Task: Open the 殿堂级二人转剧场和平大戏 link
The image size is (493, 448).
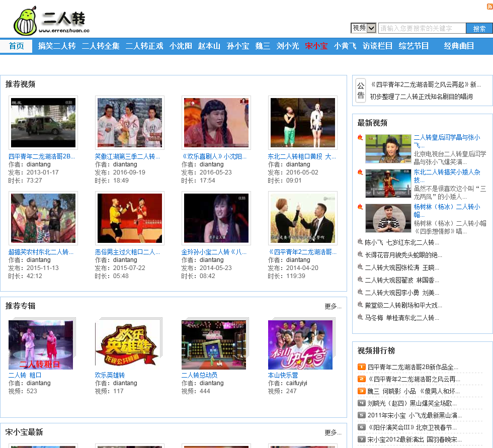Action: point(403,305)
